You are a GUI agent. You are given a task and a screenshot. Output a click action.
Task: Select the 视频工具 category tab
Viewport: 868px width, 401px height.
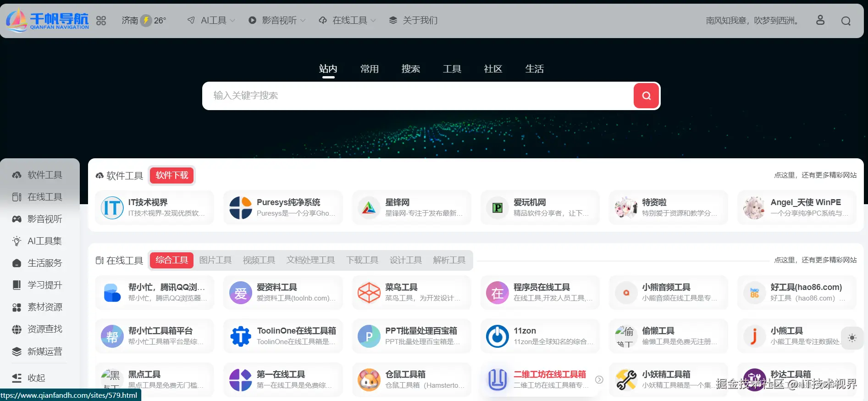pyautogui.click(x=259, y=260)
